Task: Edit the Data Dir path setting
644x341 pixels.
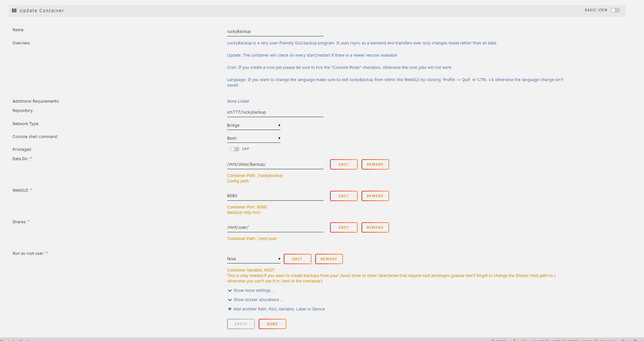Action: [x=344, y=164]
